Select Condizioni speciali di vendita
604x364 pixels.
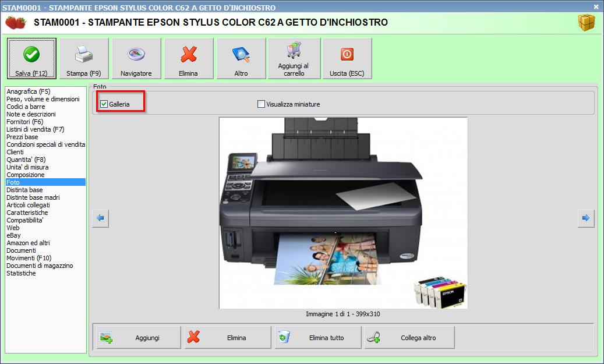[46, 144]
